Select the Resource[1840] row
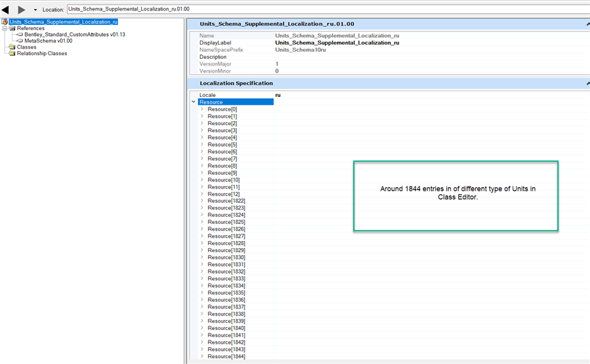Image resolution: width=590 pixels, height=364 pixels. [226, 328]
